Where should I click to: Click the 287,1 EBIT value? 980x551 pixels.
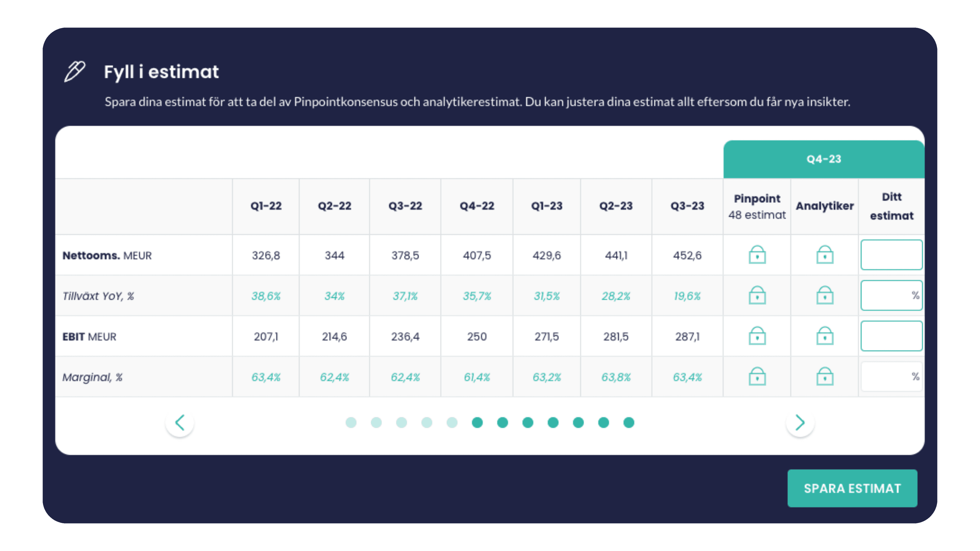pyautogui.click(x=687, y=337)
